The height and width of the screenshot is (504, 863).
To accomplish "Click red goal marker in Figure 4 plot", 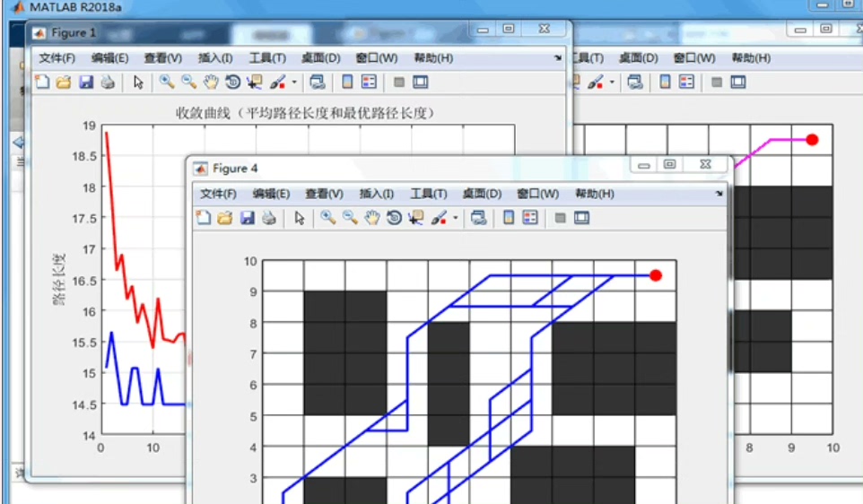I will (x=656, y=275).
